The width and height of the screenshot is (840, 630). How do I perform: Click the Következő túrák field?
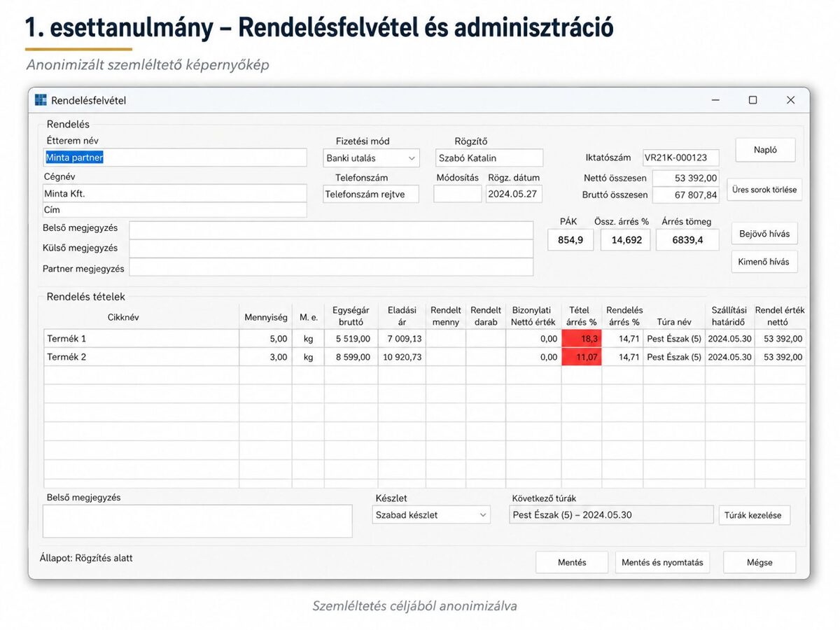pyautogui.click(x=612, y=514)
